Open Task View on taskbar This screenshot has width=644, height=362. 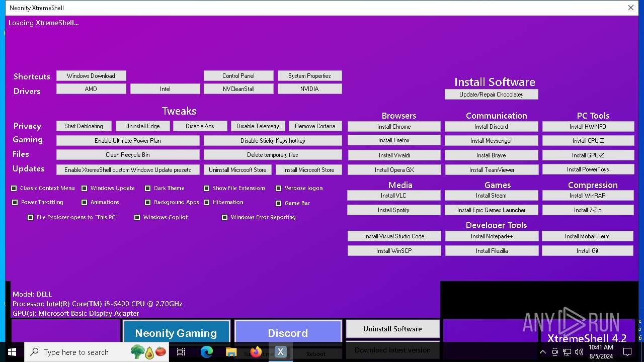pyautogui.click(x=181, y=352)
